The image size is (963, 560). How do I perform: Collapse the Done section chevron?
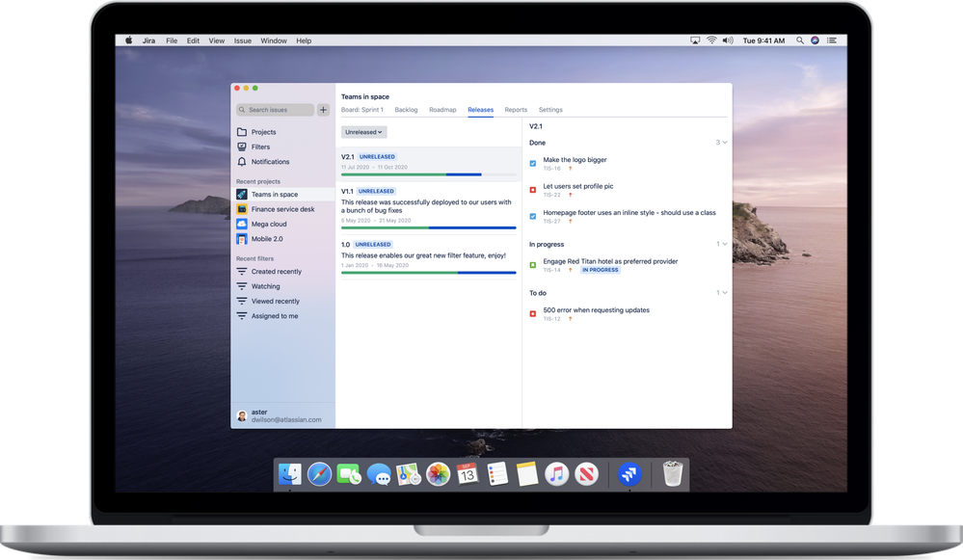coord(725,143)
